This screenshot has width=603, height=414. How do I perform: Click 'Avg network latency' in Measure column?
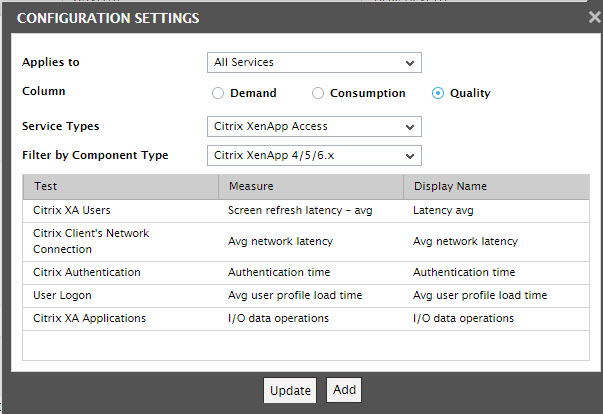(311, 241)
